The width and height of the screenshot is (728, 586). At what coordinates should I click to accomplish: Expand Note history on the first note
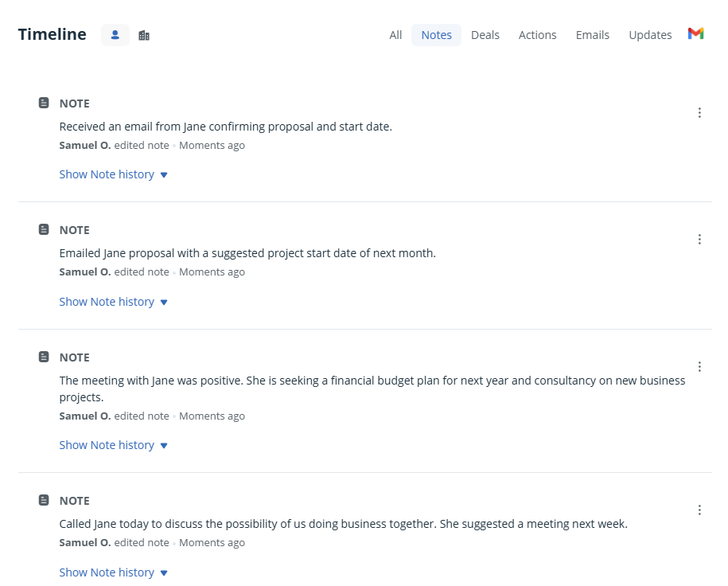click(x=107, y=174)
